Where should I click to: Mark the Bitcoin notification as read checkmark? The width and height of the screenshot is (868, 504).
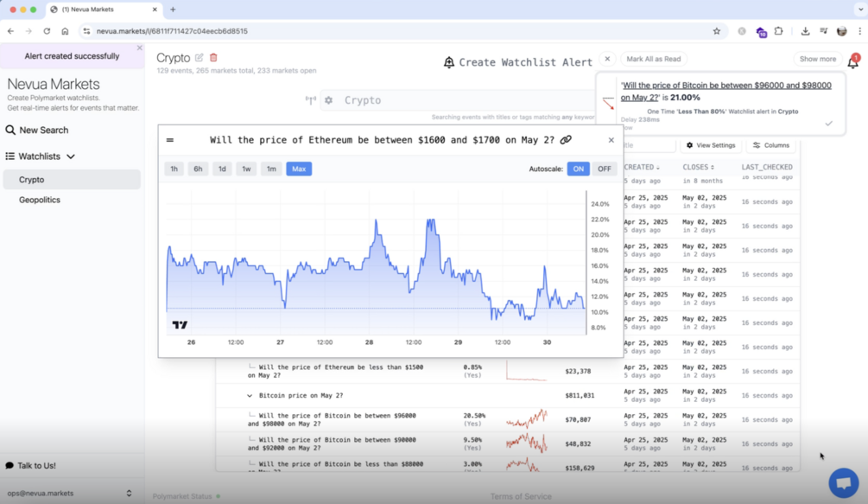click(x=828, y=124)
